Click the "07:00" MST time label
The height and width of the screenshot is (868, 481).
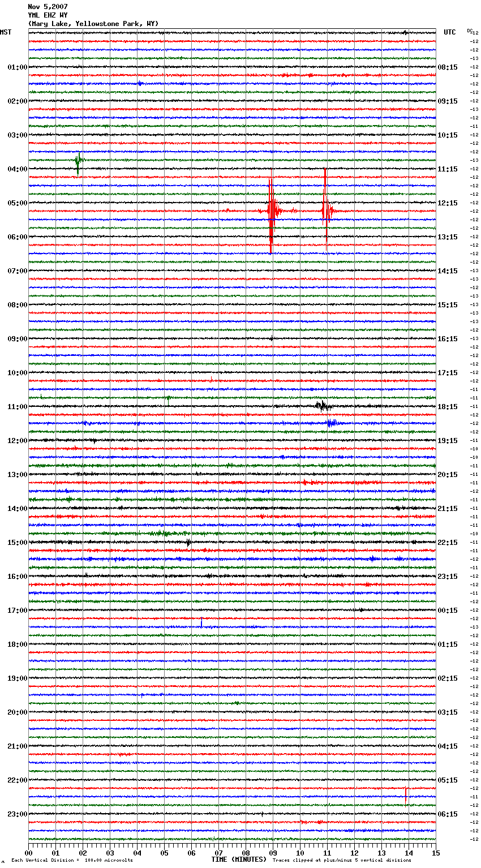click(x=18, y=271)
